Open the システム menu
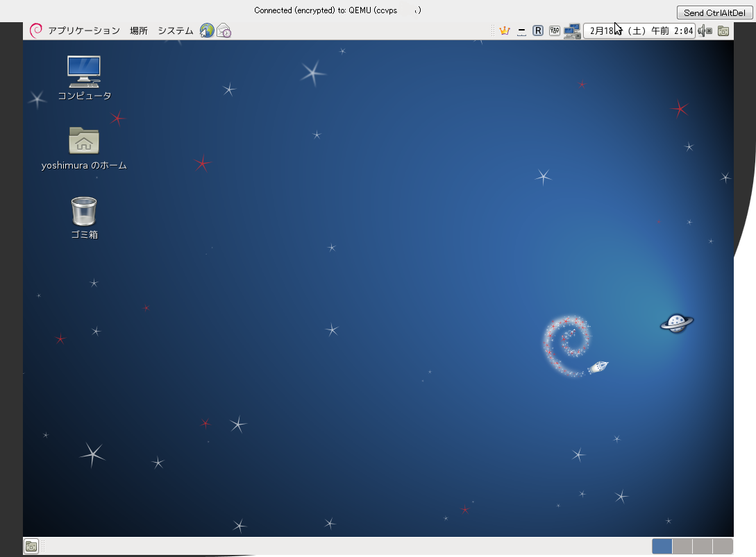The width and height of the screenshot is (756, 557). click(x=176, y=31)
